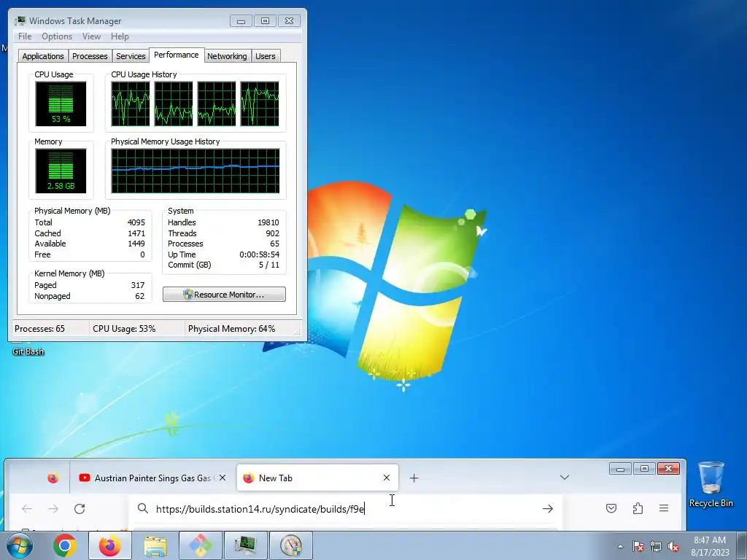747x560 pixels.
Task: Open Task Manager View menu
Action: click(x=91, y=36)
